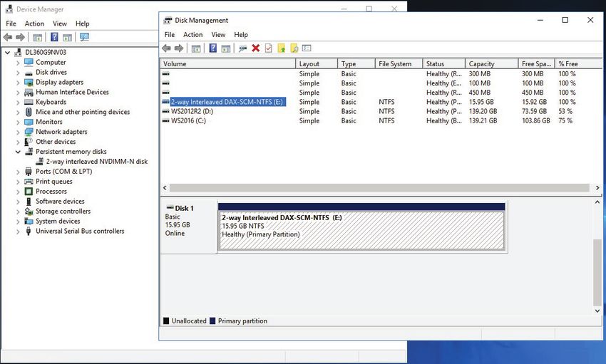Click show/hide console tree icon in Device Manager
This screenshot has height=364, width=606.
click(38, 38)
